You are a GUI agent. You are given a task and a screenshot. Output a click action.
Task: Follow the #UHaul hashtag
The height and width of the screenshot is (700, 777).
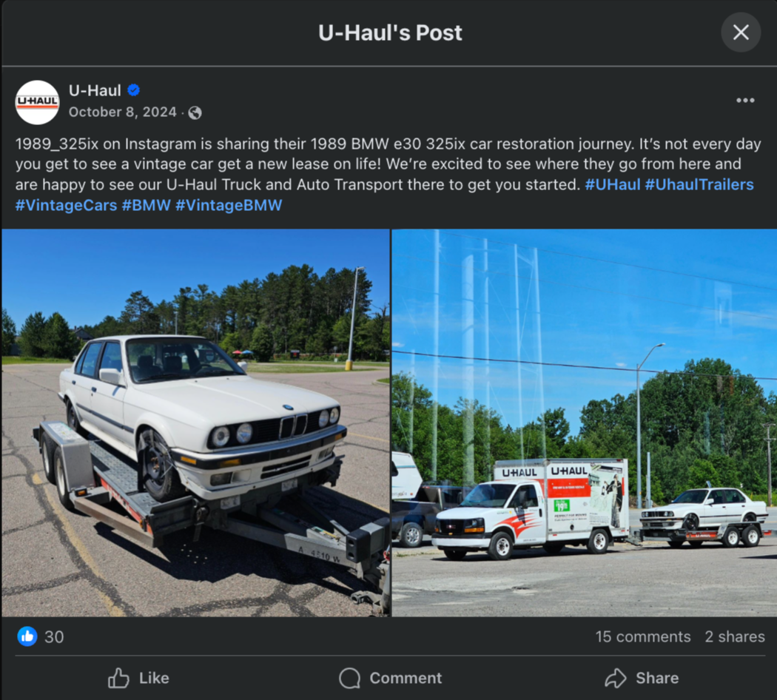[x=613, y=185]
